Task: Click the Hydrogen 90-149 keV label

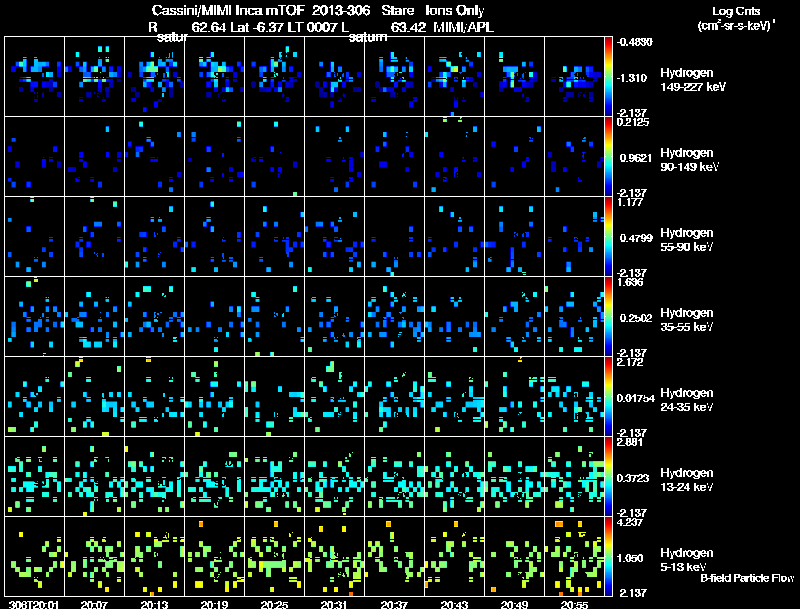Action: point(690,160)
